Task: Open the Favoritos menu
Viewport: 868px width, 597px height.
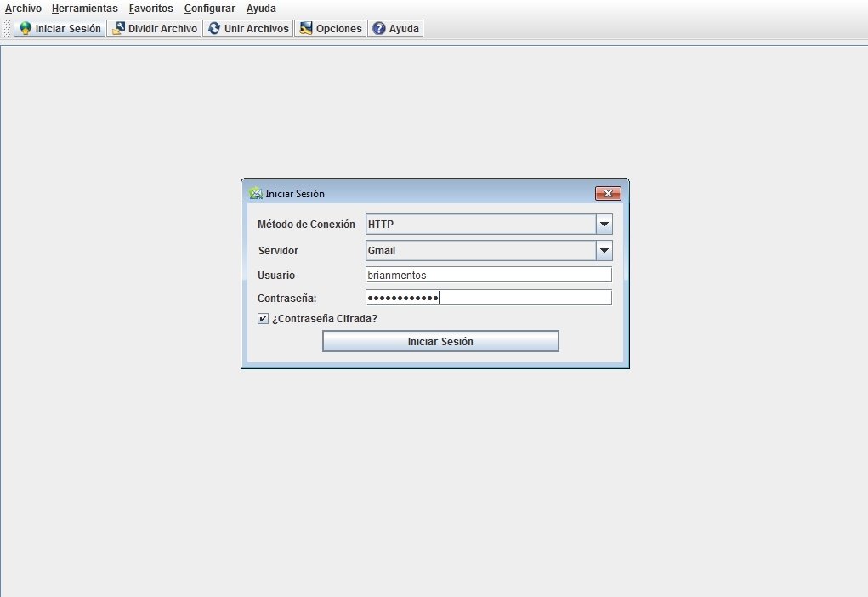Action: click(x=150, y=9)
